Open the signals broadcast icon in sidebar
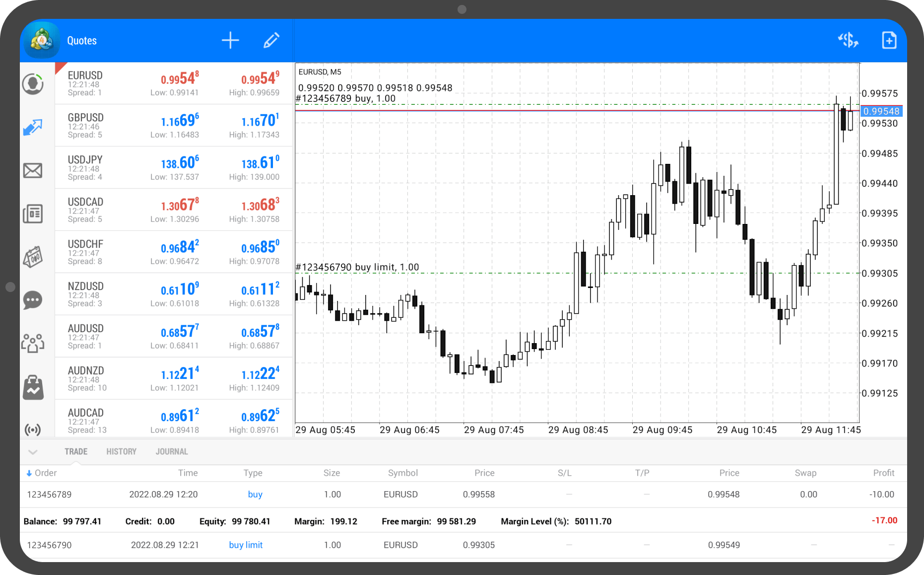This screenshot has width=924, height=575. 33,429
